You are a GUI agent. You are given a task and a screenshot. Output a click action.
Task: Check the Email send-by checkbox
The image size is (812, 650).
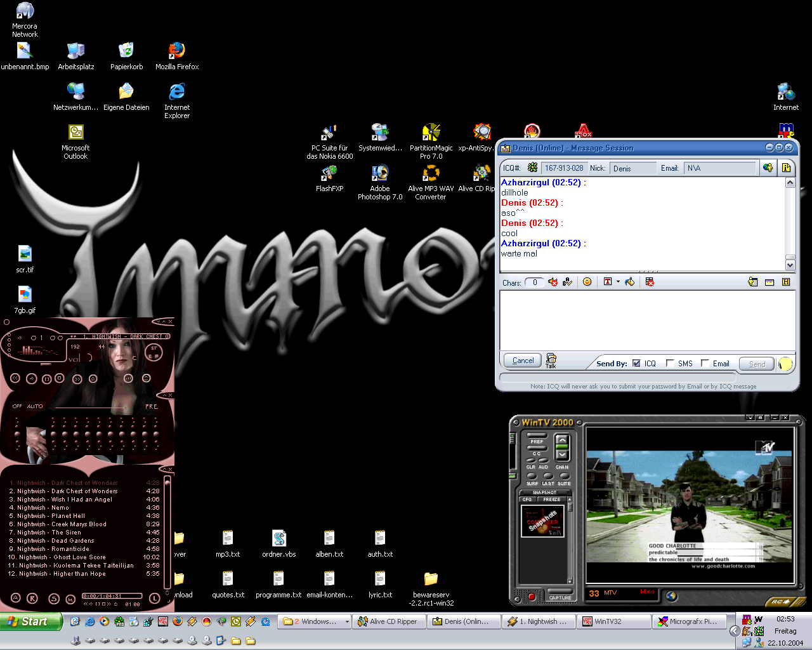point(705,363)
